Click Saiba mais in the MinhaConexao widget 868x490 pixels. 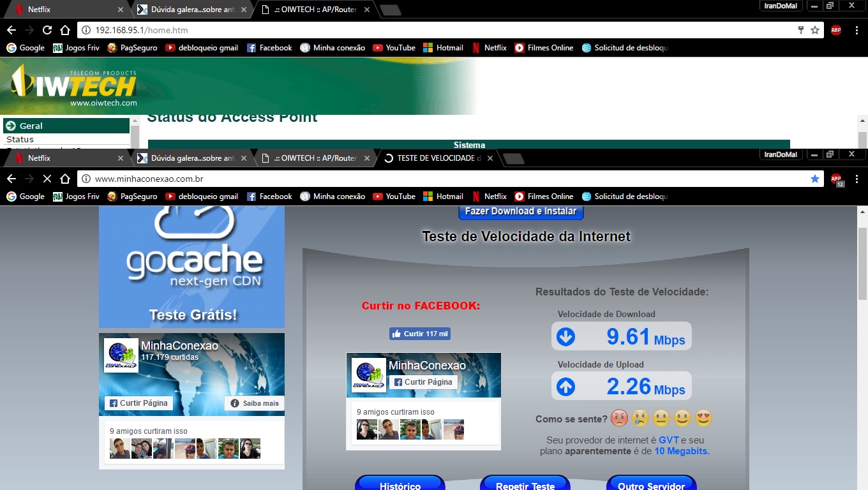tap(254, 403)
